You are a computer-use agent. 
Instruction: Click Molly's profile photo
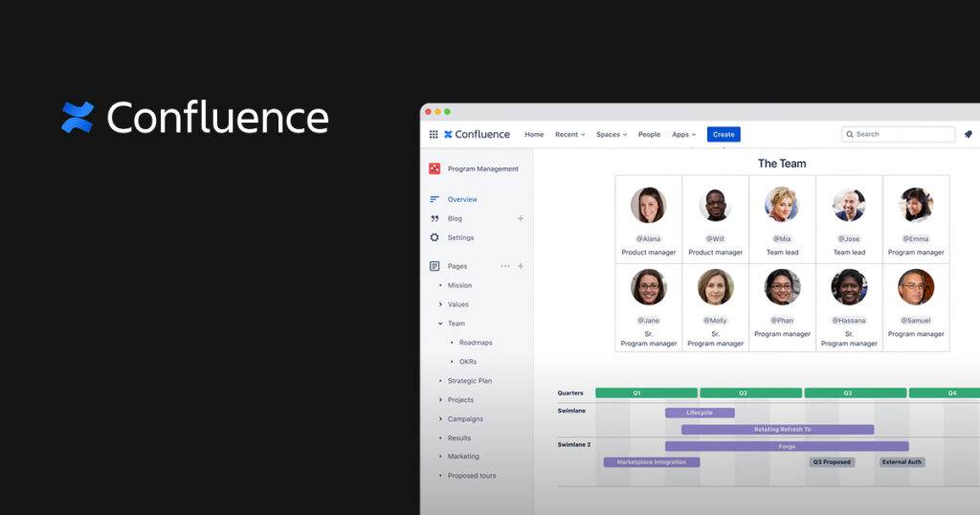715,287
